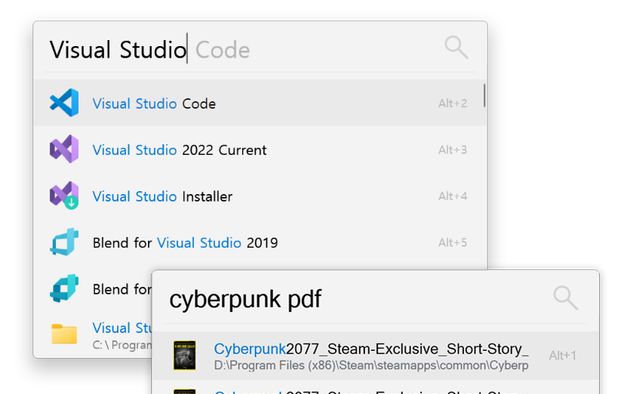This screenshot has height=394, width=618.
Task: Click the results list scrollbar thumb
Action: 484,95
